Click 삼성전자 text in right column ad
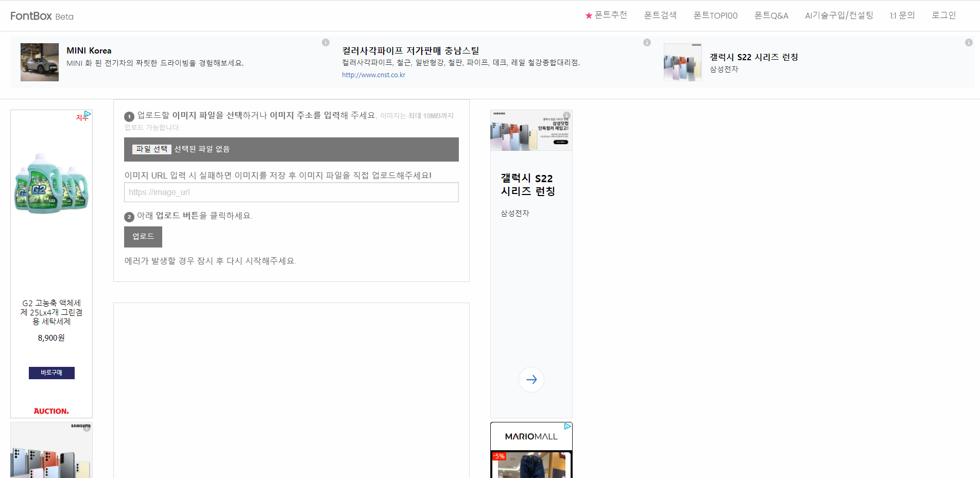 (x=515, y=214)
